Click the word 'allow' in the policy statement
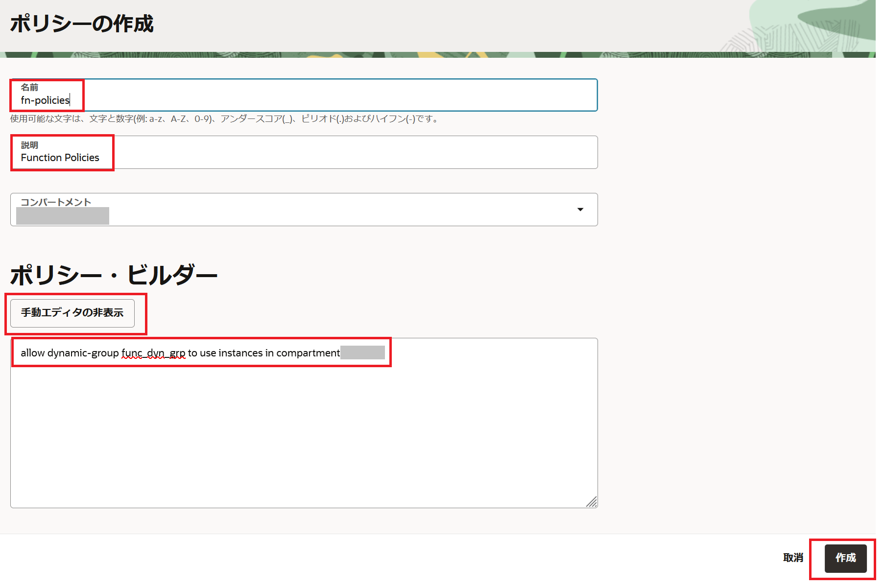Screen dimensions: 884x588 point(33,353)
